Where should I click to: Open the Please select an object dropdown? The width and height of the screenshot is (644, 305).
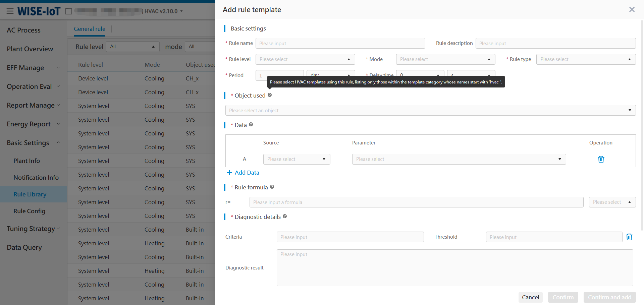[x=430, y=111]
